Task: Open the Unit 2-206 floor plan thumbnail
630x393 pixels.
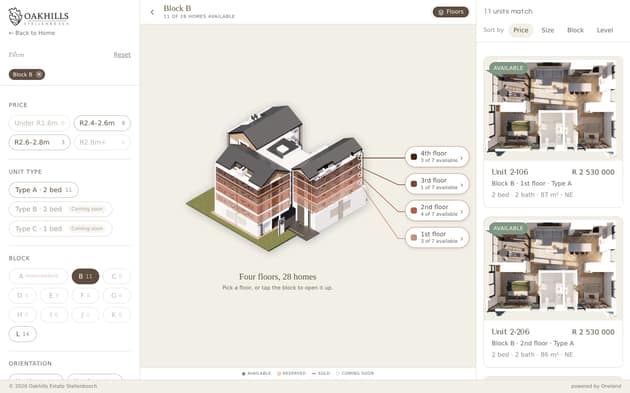Action: [x=553, y=268]
